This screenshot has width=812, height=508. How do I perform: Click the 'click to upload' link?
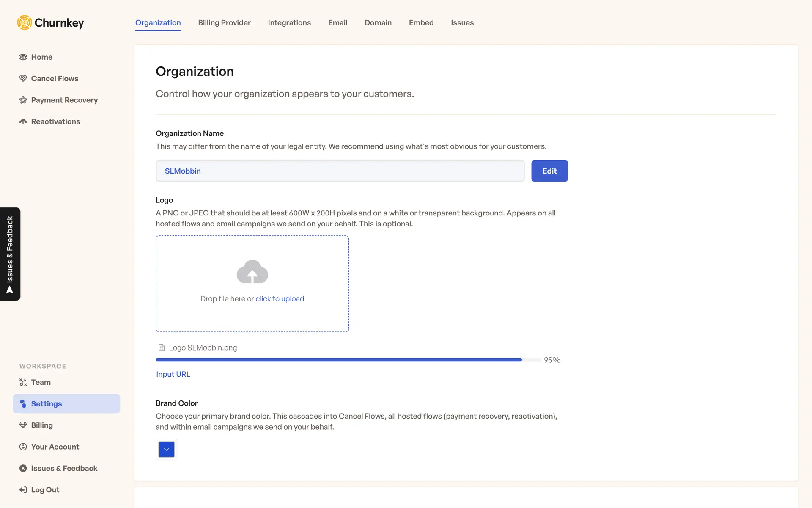(x=280, y=299)
